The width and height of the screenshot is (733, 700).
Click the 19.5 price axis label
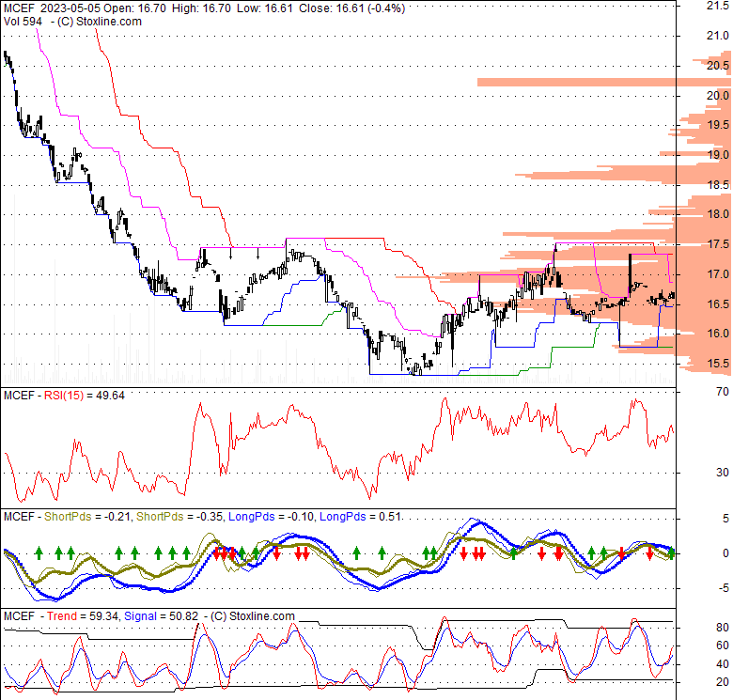[718, 125]
